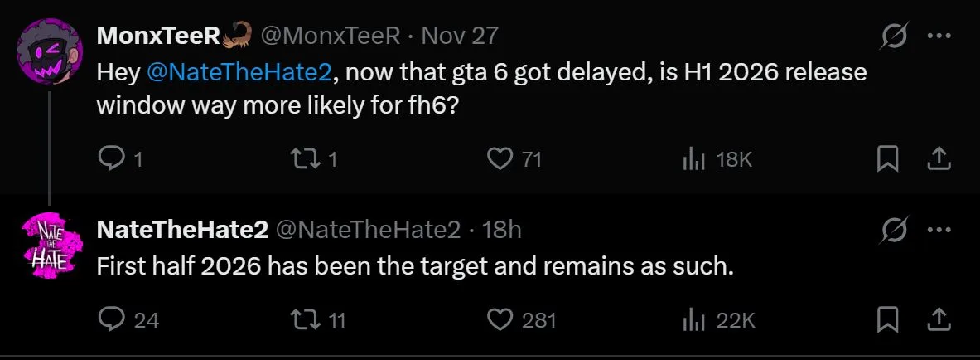Reply to MonxTeeR's tweet
Screen dimensions: 980x360
tap(110, 158)
